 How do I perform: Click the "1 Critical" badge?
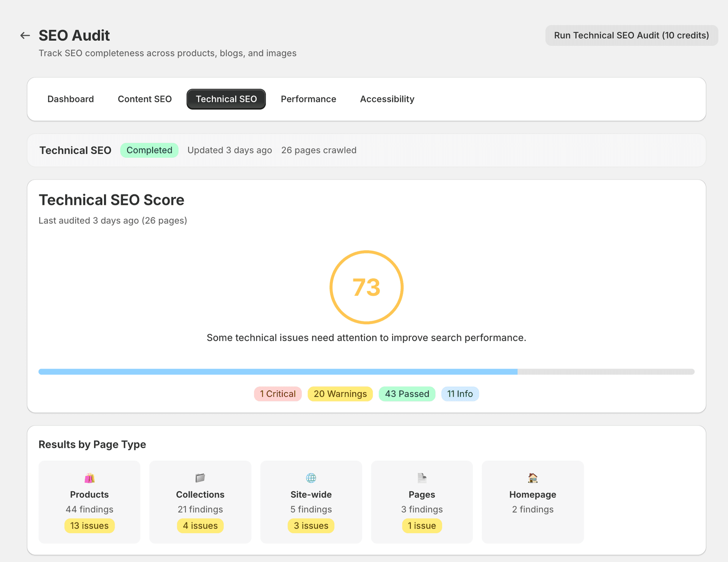278,394
